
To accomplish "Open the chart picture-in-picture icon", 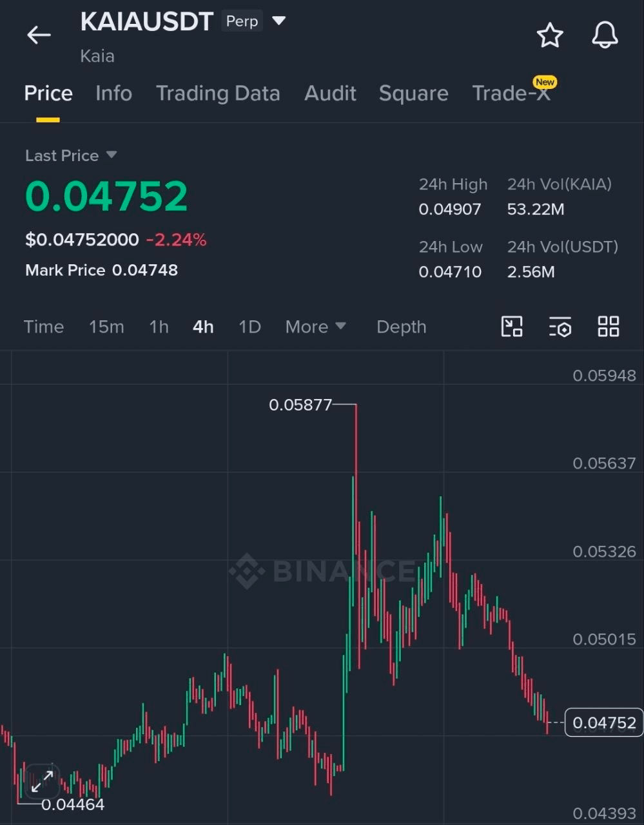I will coord(512,327).
